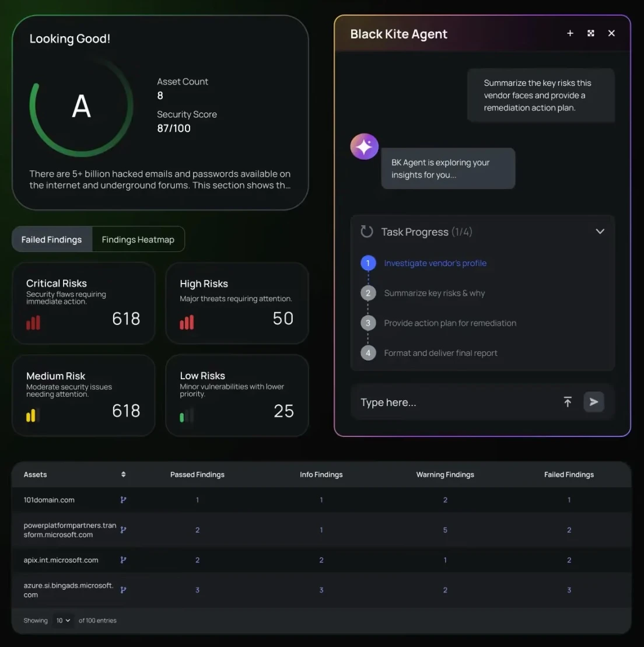
Task: Click the Task Progress refresh spinner icon
Action: click(367, 232)
